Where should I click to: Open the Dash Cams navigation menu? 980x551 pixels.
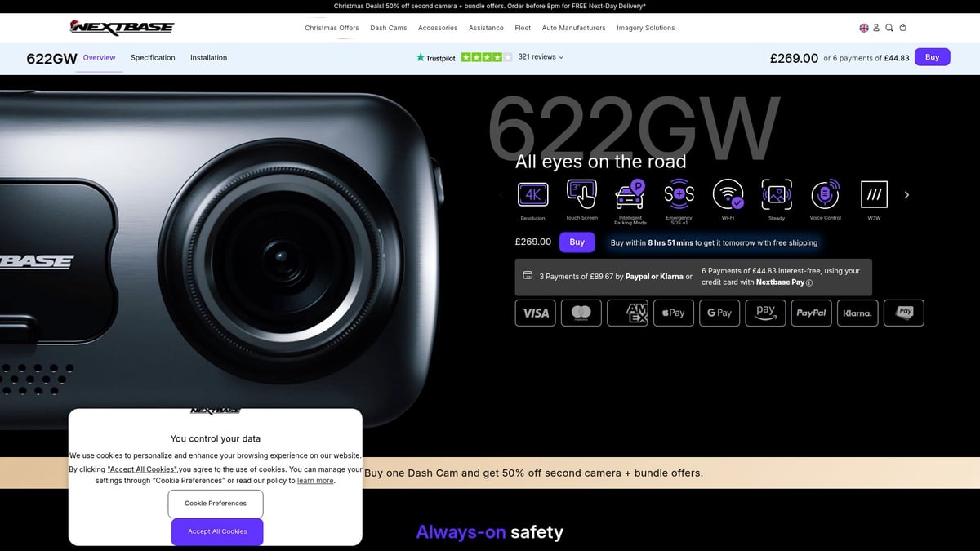[x=388, y=27]
